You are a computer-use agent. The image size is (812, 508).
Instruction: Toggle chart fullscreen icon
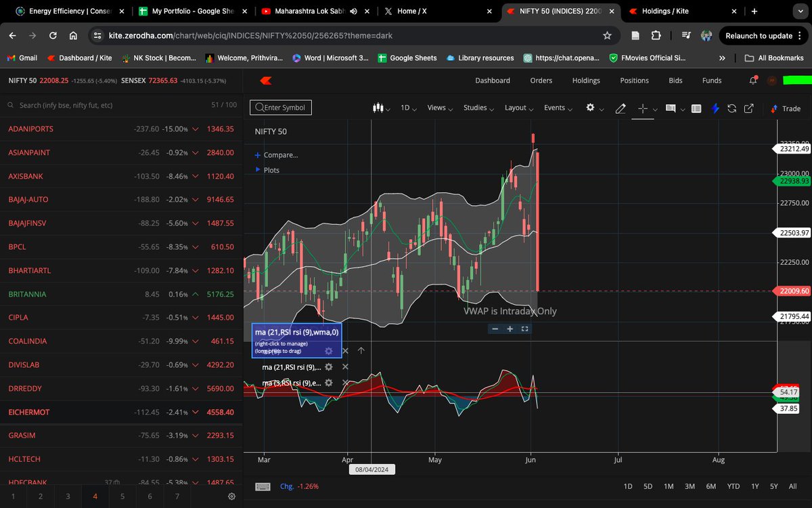pos(524,329)
